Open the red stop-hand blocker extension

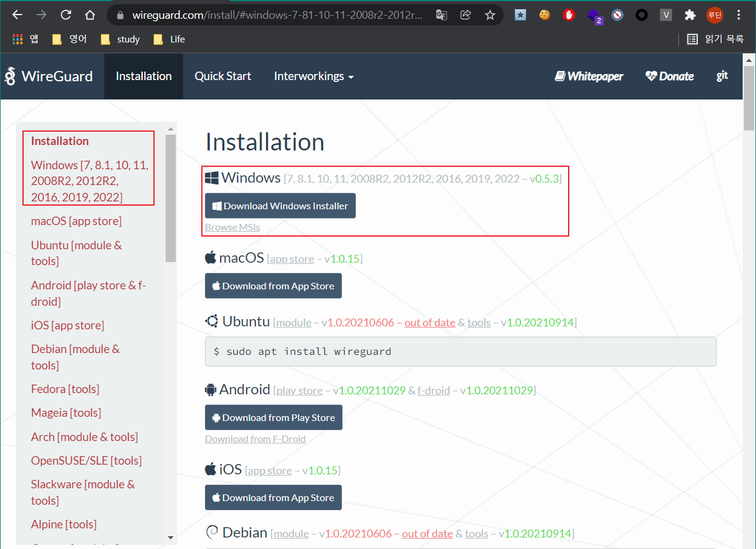coord(569,15)
